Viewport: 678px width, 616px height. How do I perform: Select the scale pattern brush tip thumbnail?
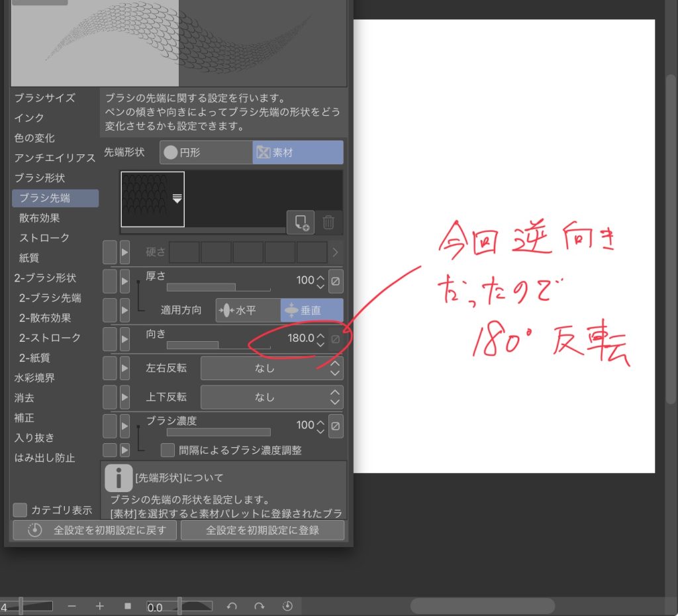[152, 199]
